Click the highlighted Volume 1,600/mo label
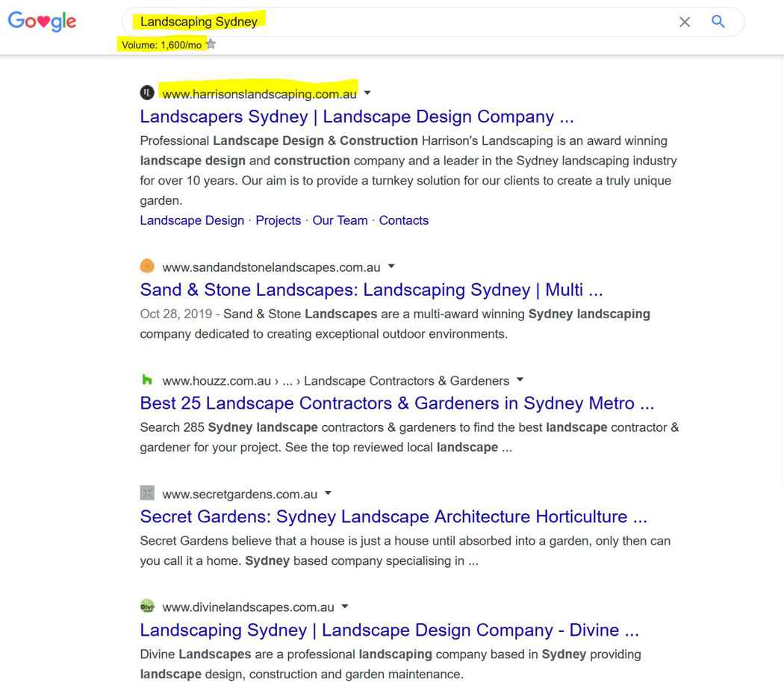 (161, 44)
